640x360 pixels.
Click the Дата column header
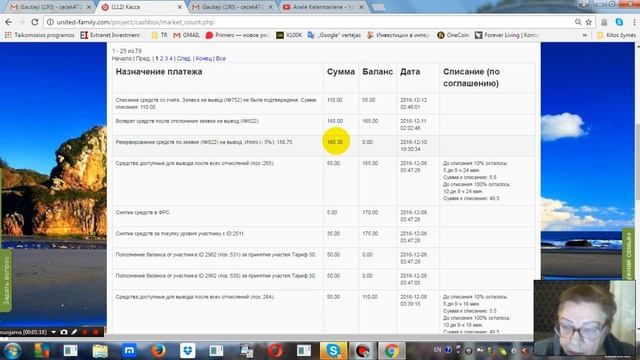[x=410, y=72]
